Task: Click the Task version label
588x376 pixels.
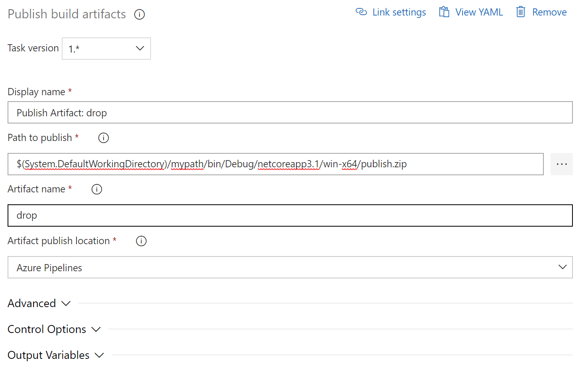Action: pos(33,48)
